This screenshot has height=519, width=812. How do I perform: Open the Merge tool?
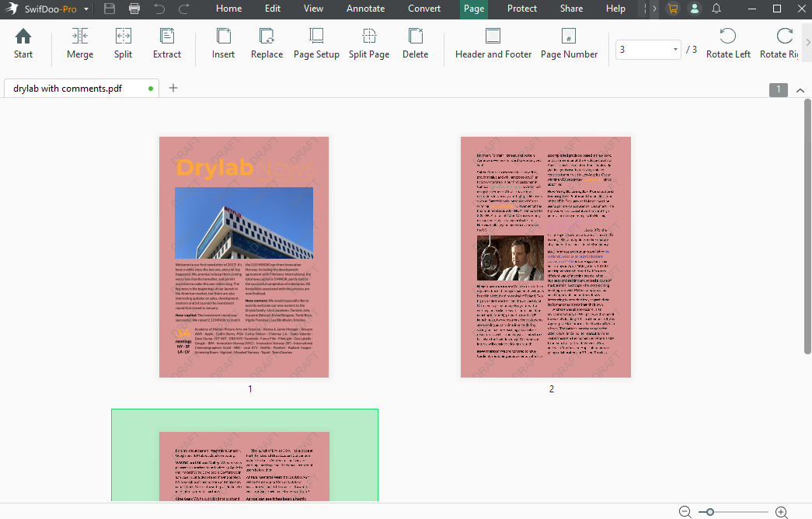[80, 43]
